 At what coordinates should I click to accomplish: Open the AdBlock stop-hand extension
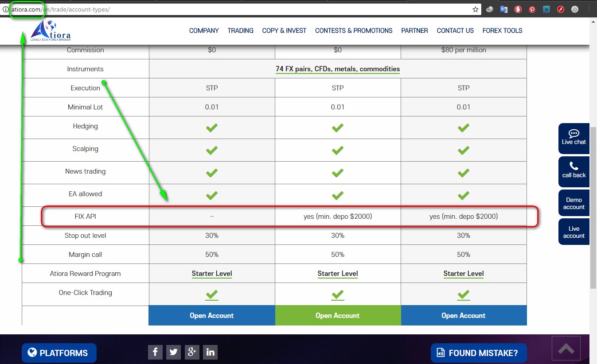coord(518,9)
